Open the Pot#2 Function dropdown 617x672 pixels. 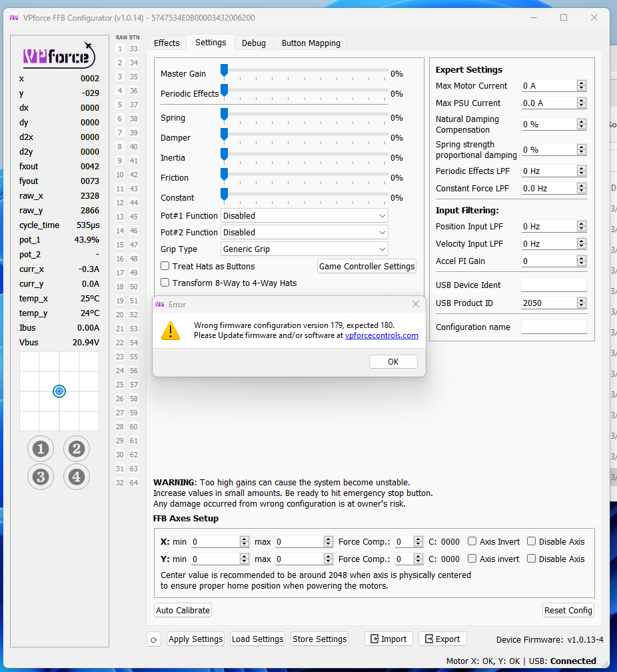pyautogui.click(x=305, y=232)
